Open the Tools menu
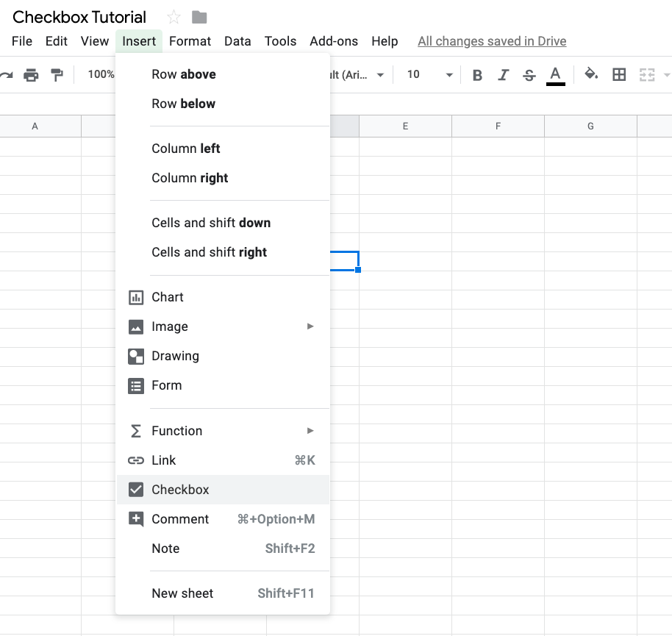Image resolution: width=672 pixels, height=636 pixels. click(280, 41)
